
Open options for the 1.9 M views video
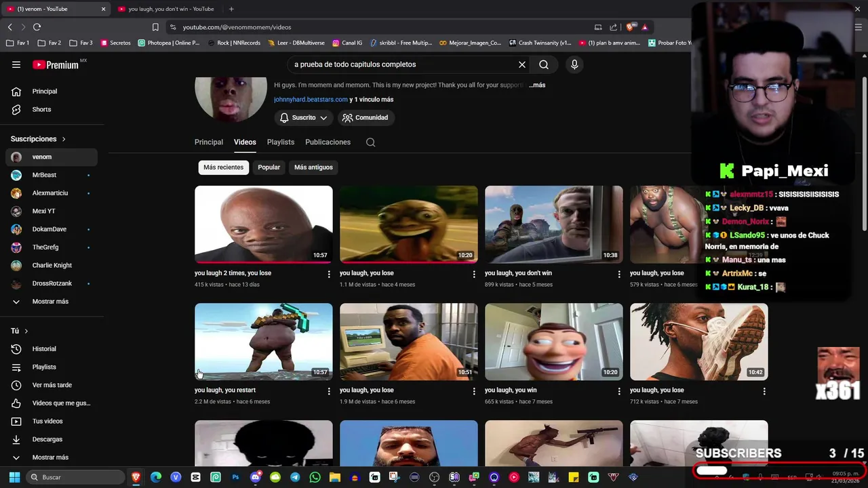pos(474,391)
